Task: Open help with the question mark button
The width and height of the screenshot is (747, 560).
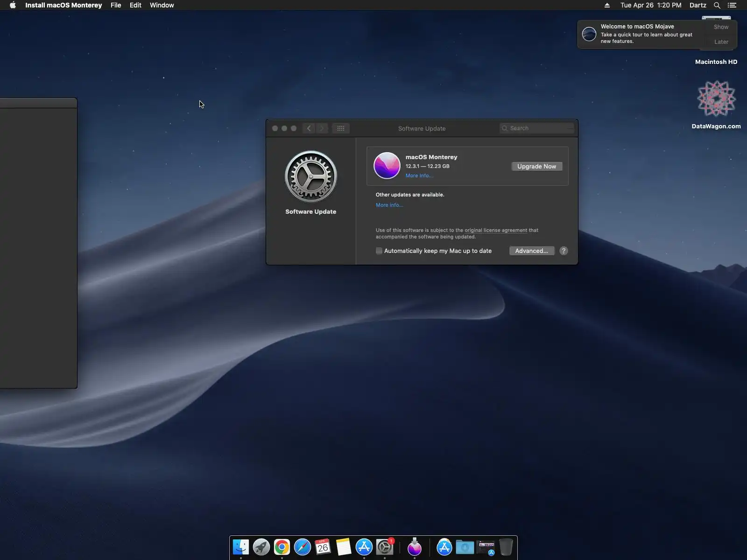Action: [564, 251]
